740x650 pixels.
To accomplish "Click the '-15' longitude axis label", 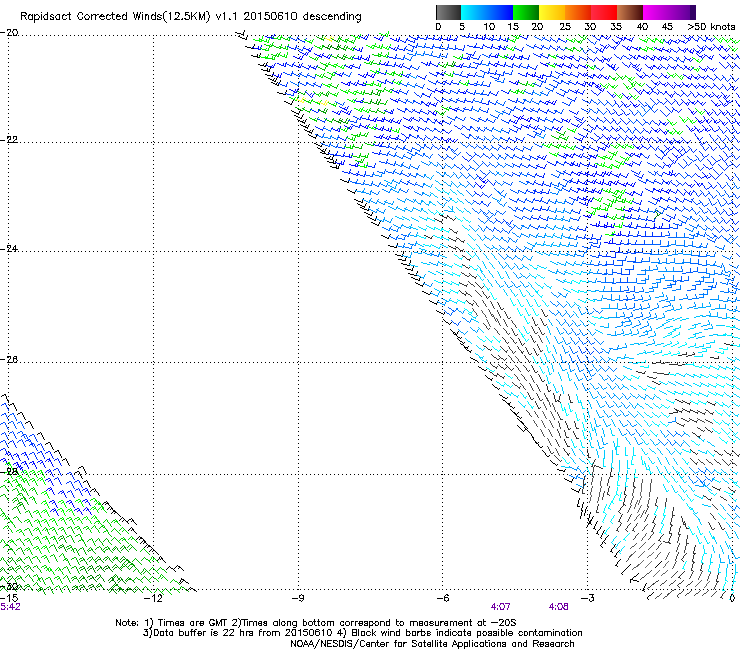I will pyautogui.click(x=9, y=598).
